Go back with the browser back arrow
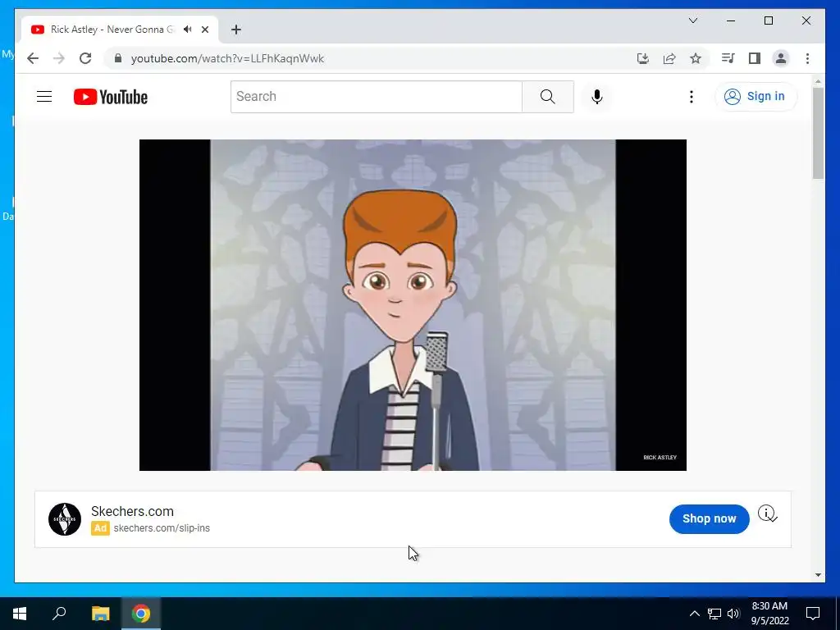The height and width of the screenshot is (630, 840). (x=33, y=58)
